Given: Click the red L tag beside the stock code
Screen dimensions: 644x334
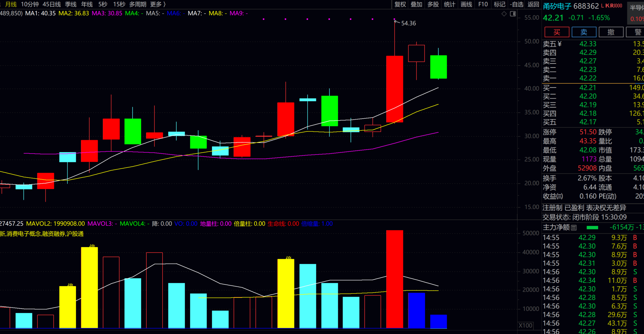Looking at the screenshot, I should click(x=602, y=6).
